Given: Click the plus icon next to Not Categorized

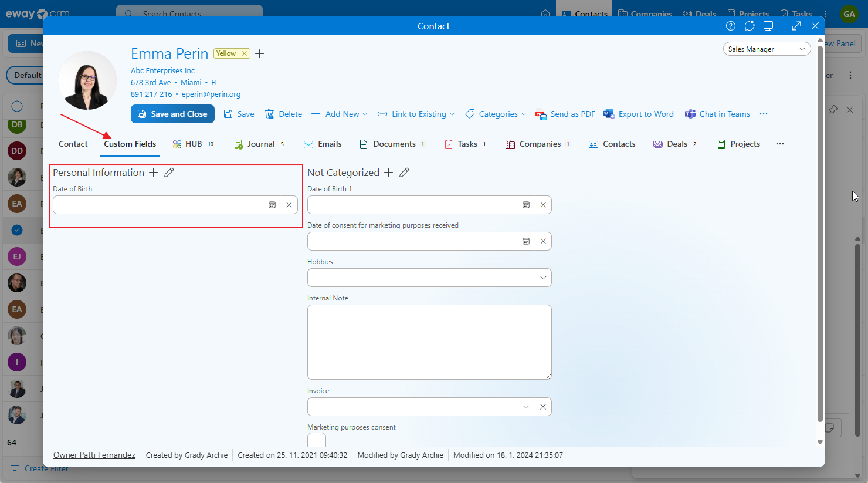Looking at the screenshot, I should click(388, 173).
